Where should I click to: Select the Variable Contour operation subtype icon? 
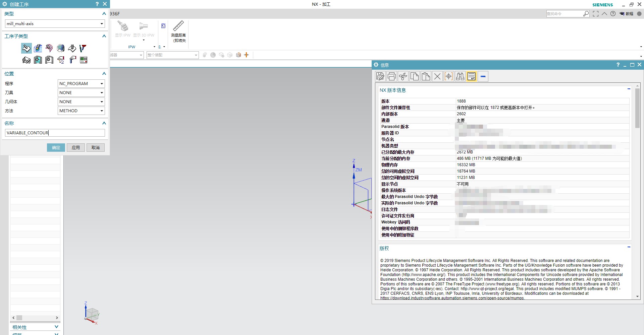26,48
